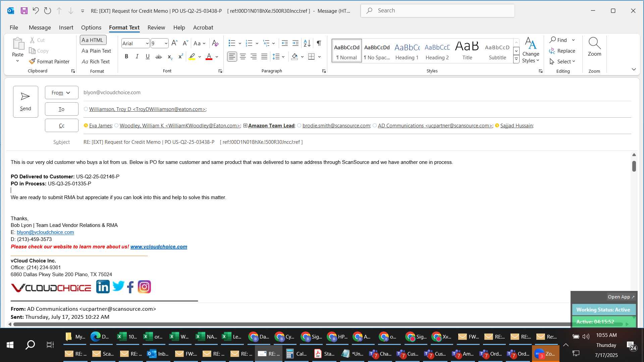This screenshot has height=362, width=644.
Task: Click the Redo icon in title bar
Action: tap(47, 11)
